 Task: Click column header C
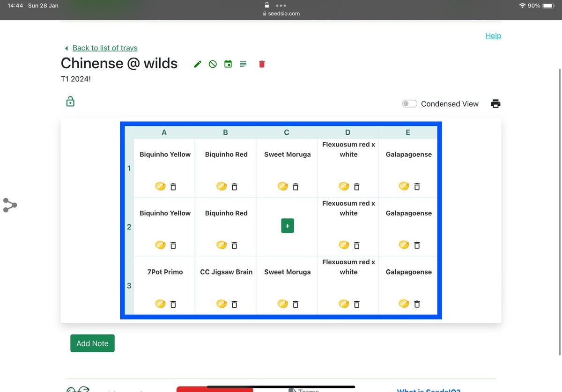click(x=287, y=132)
